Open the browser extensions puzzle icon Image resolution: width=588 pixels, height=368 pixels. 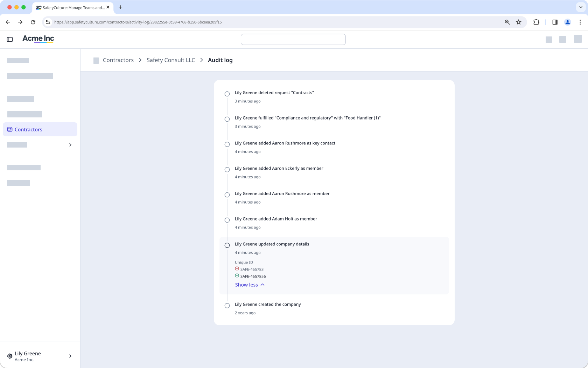coord(536,22)
